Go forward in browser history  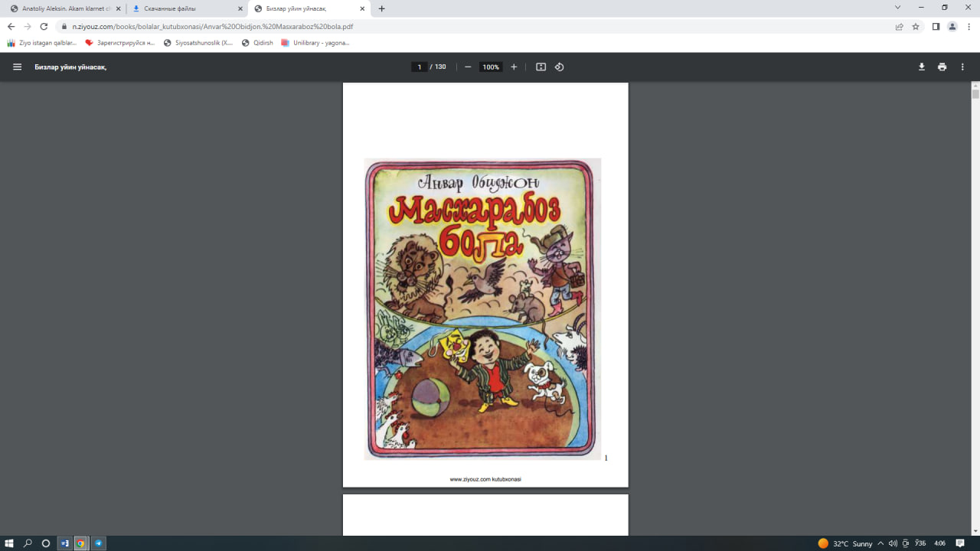pyautogui.click(x=28, y=26)
